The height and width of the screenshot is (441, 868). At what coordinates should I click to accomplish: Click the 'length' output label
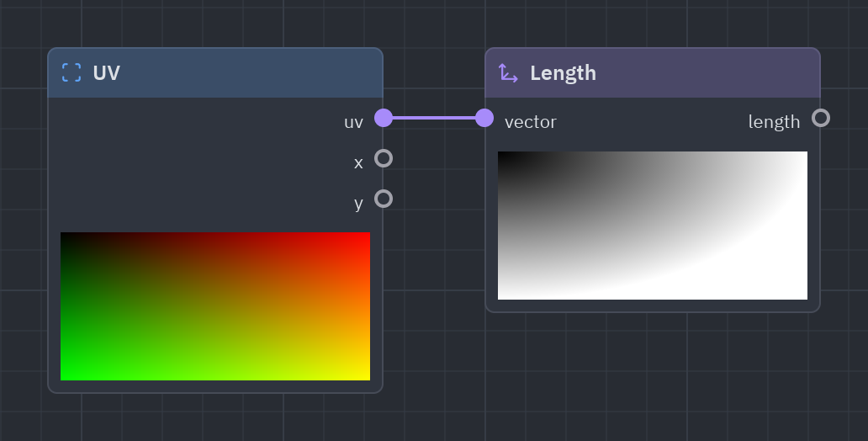[774, 122]
